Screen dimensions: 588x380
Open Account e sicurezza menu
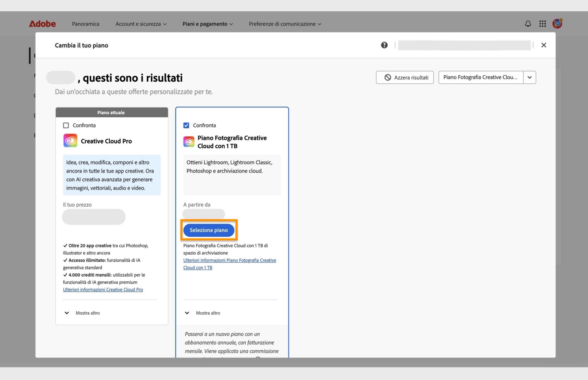(x=141, y=24)
